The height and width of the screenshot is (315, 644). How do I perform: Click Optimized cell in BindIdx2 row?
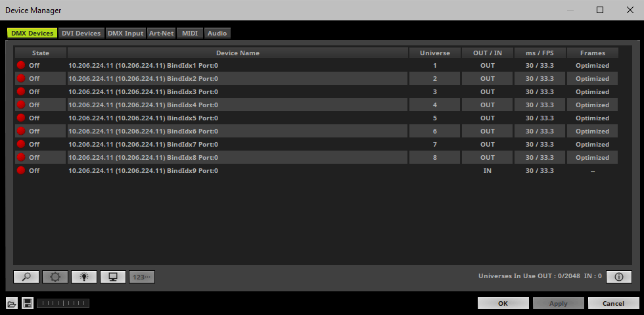tap(592, 78)
